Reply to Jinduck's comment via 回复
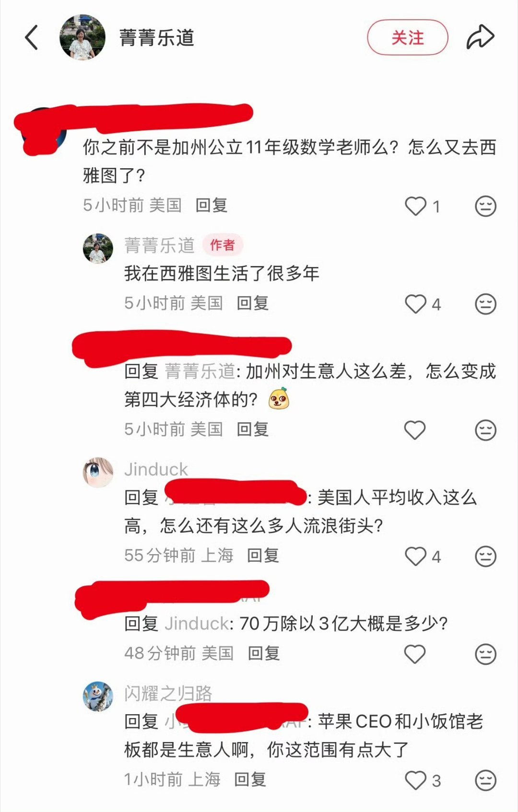This screenshot has height=812, width=518. point(263,555)
